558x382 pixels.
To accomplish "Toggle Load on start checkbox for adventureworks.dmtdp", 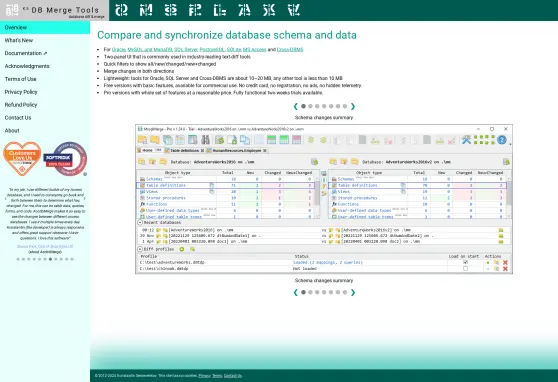I will click(x=465, y=262).
